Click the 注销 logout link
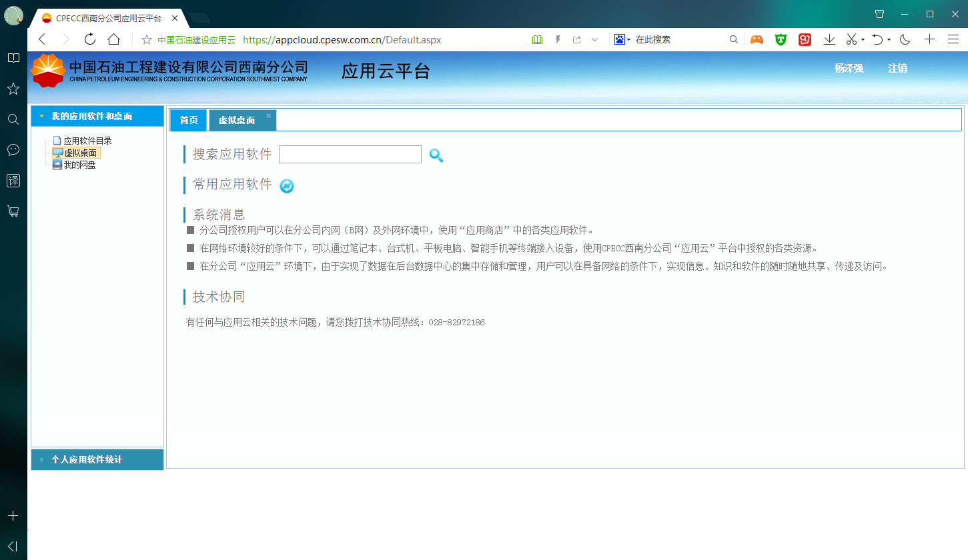968x560 pixels. [897, 68]
